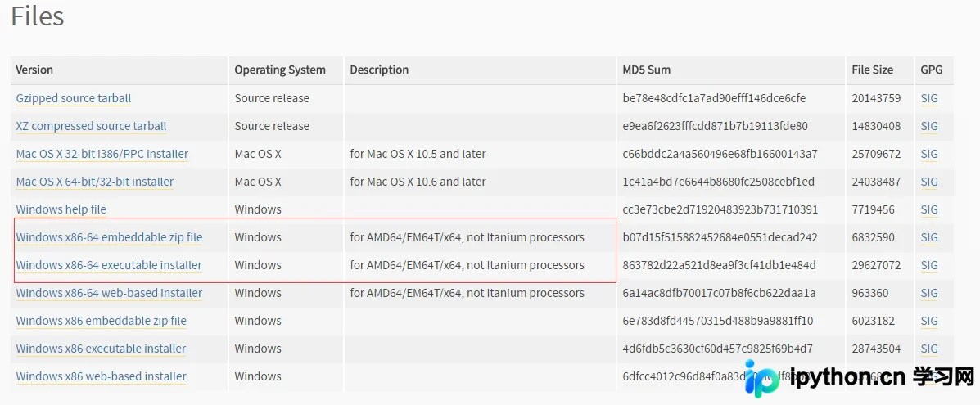Click description in x86-64 web-based installer row

467,293
